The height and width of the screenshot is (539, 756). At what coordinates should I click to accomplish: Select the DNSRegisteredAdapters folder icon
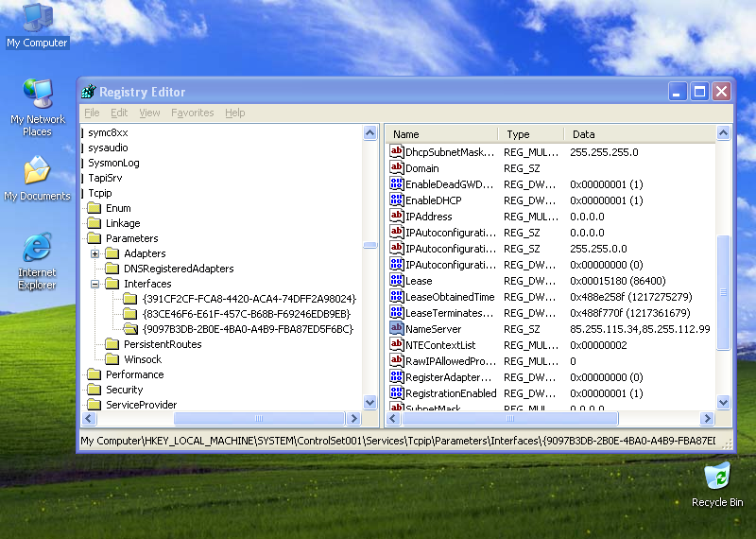click(x=112, y=269)
